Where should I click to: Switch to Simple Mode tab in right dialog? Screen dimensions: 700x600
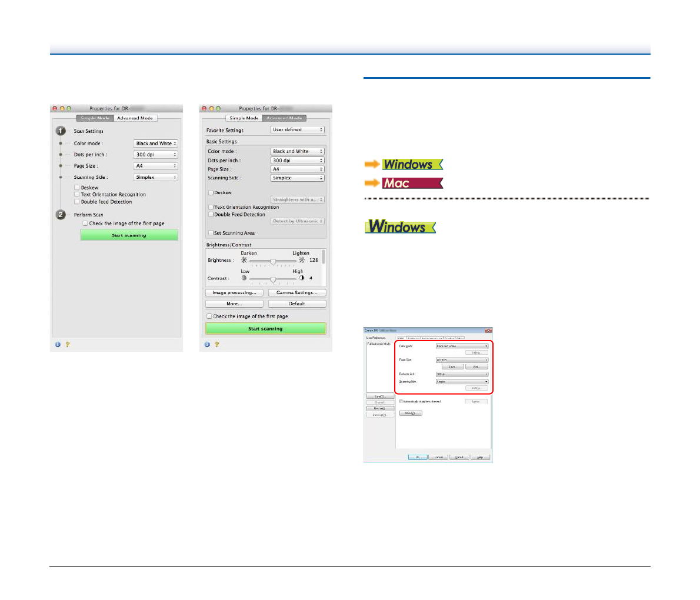[x=245, y=118]
